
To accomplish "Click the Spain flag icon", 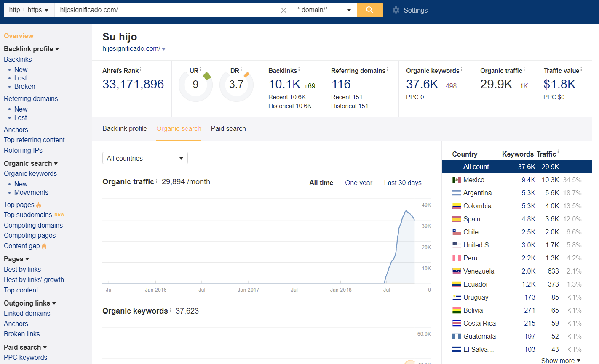I will point(456,219).
